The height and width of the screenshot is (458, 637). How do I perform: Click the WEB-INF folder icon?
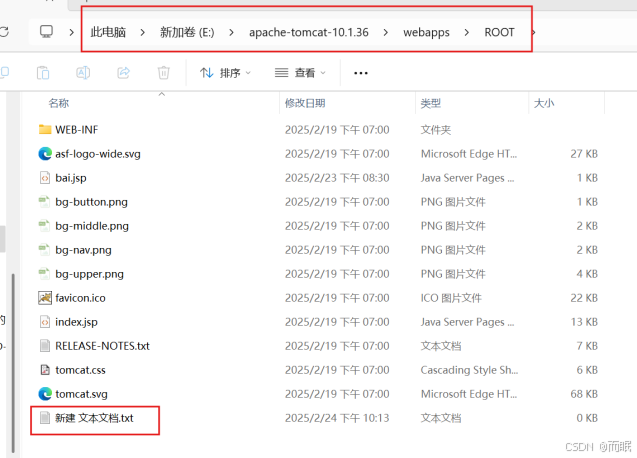tap(45, 129)
